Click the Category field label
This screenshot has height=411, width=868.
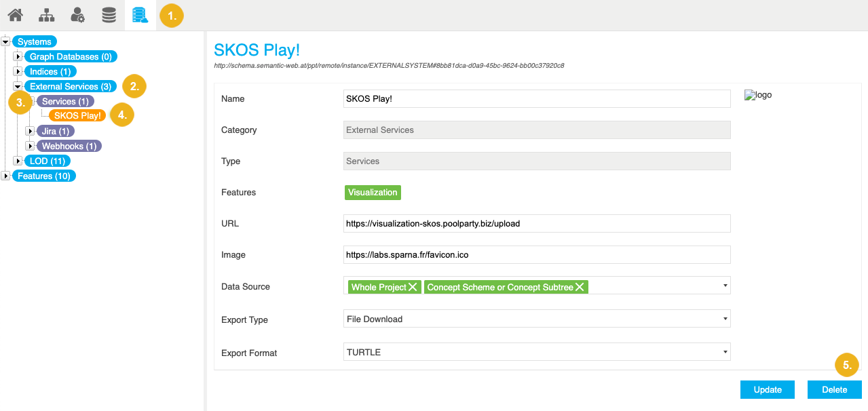239,130
